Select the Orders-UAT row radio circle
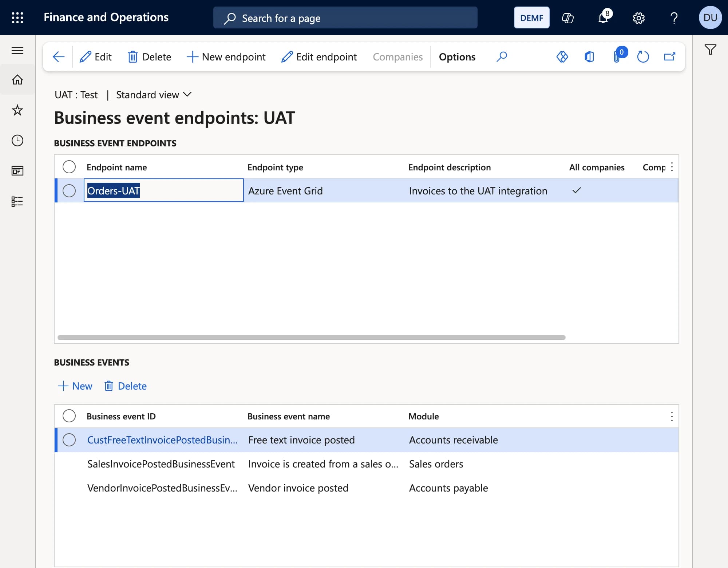Screen dimensions: 728x568 pos(69,191)
